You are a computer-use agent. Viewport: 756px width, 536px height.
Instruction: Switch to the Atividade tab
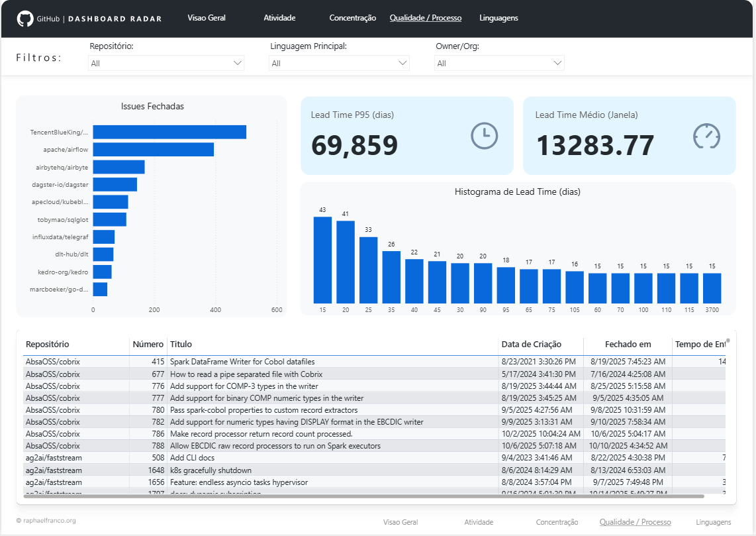279,18
